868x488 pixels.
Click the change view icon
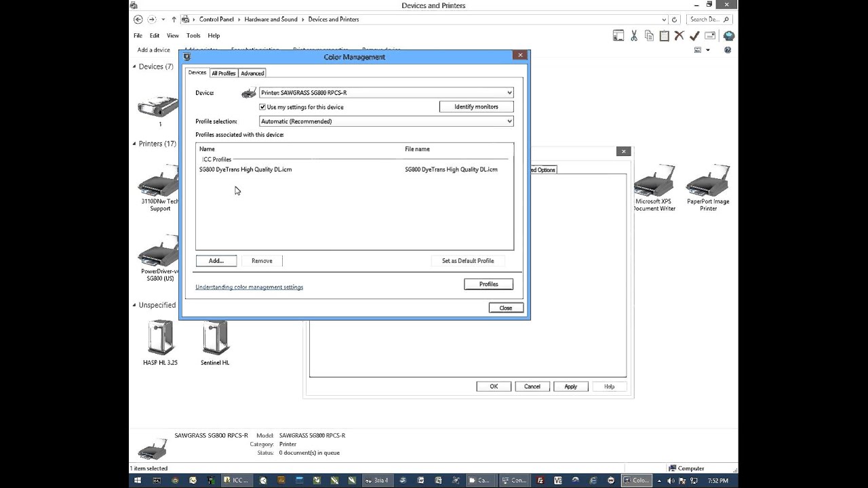[x=698, y=50]
